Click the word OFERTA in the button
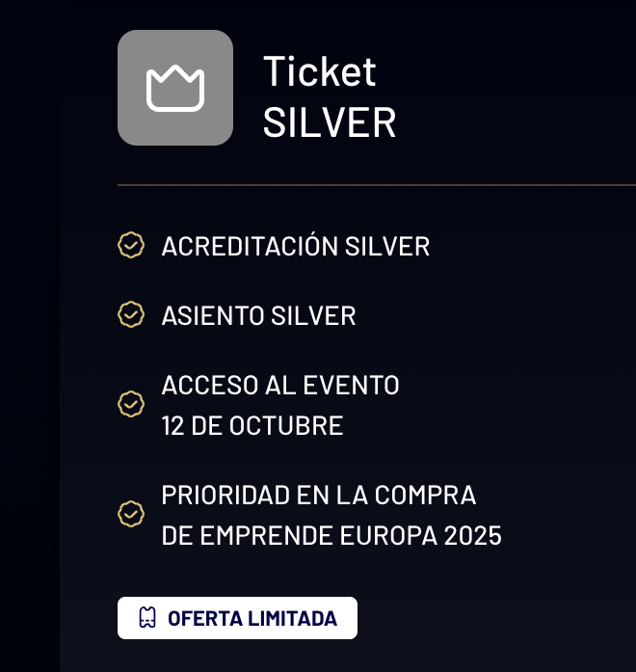The height and width of the screenshot is (672, 636). 205,618
